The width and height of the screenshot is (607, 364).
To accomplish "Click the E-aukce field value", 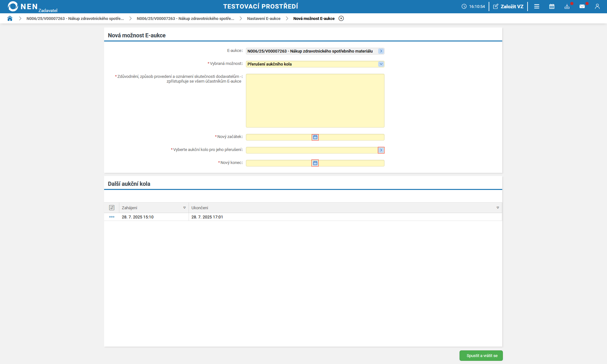I will click(x=310, y=51).
